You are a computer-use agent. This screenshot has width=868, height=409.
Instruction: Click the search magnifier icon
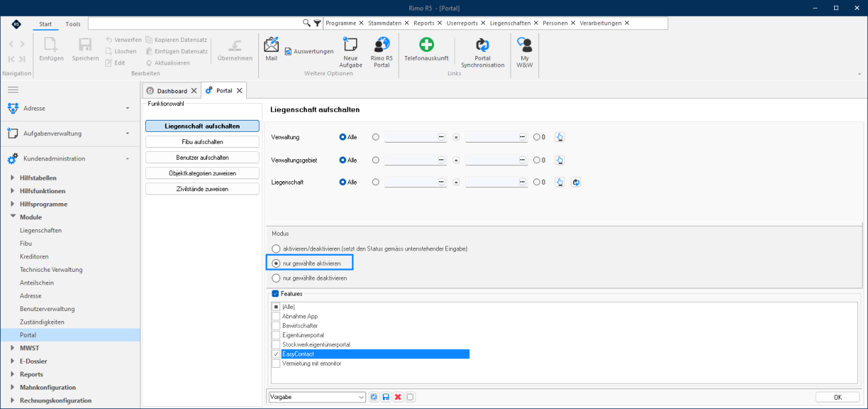(307, 23)
